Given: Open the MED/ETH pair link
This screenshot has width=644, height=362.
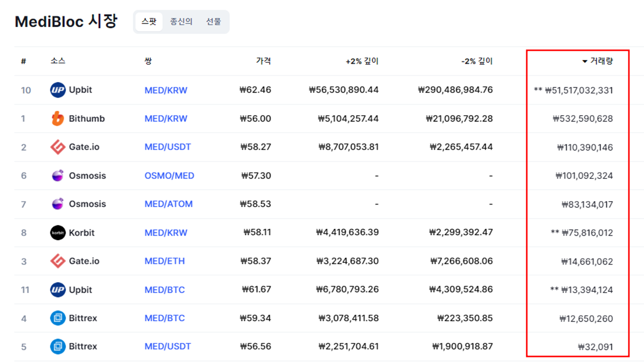Looking at the screenshot, I should tap(165, 261).
